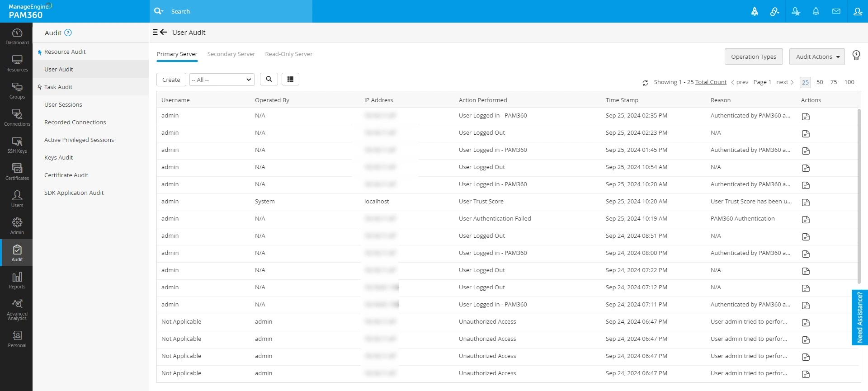Click the Time Stamp column header
The image size is (868, 391).
(622, 100)
